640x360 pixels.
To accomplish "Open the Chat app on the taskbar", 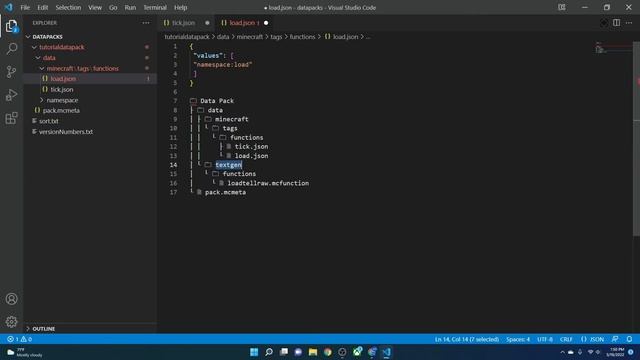I will point(298,352).
